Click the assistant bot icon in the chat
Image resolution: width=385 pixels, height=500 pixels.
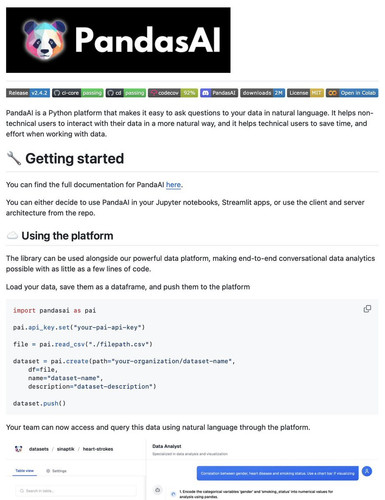click(x=158, y=490)
